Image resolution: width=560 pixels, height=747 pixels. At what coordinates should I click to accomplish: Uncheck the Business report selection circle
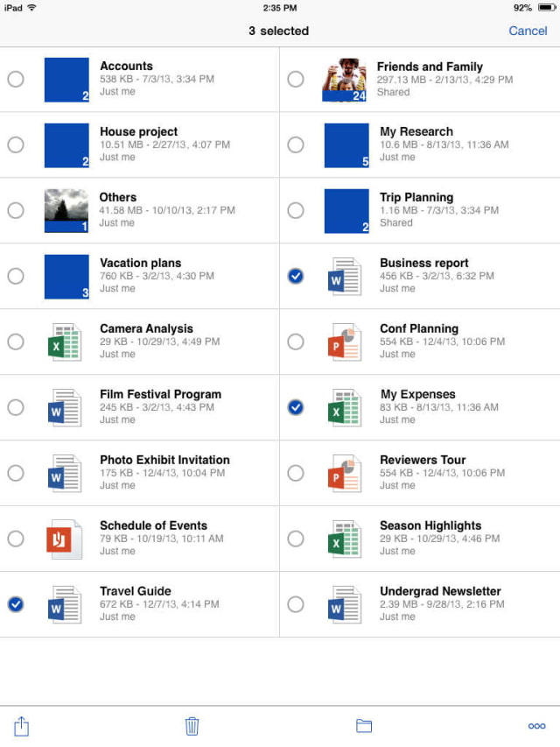pyautogui.click(x=296, y=276)
